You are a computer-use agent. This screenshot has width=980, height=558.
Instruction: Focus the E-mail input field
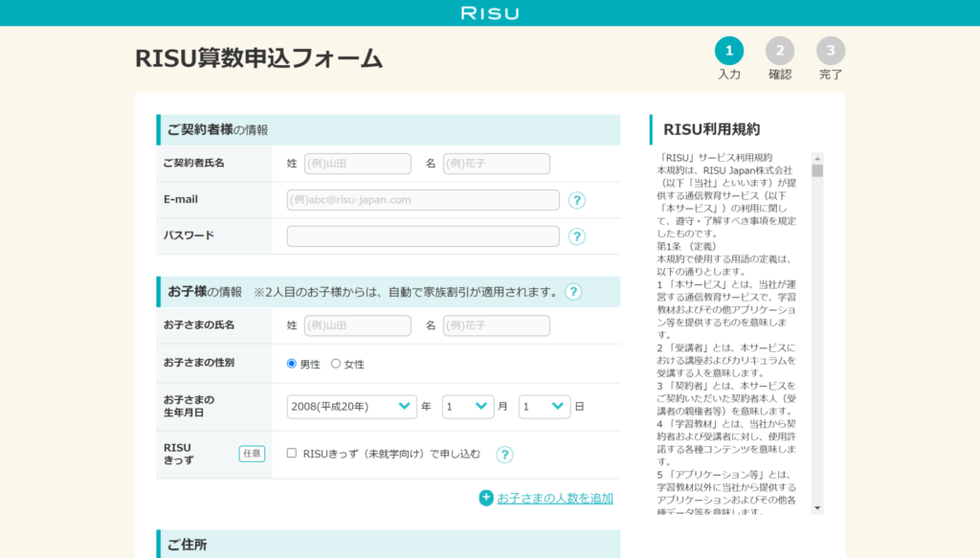pos(423,200)
